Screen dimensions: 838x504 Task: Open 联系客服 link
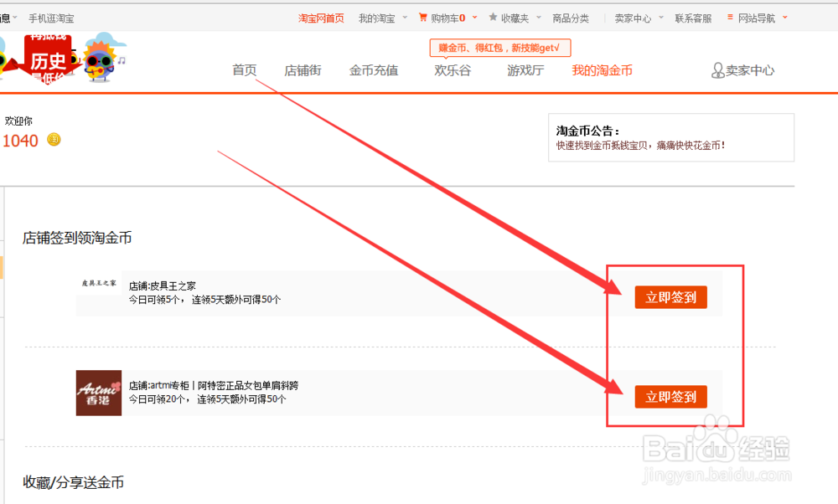(693, 18)
